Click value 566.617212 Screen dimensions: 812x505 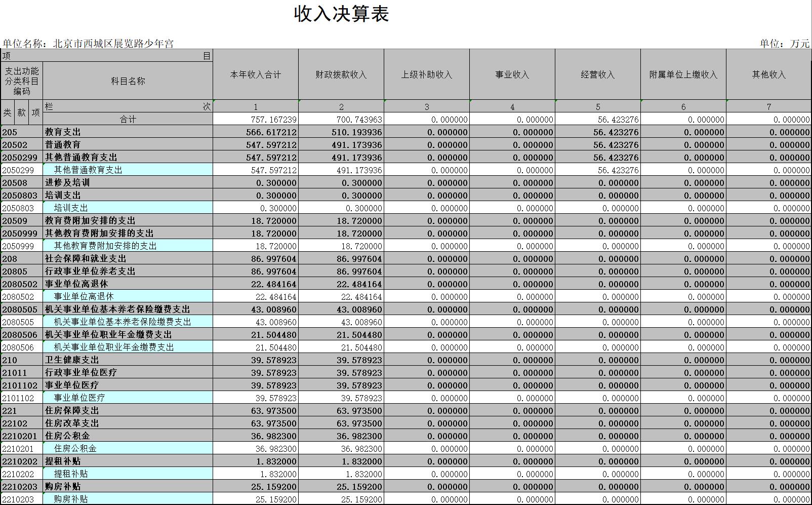256,132
